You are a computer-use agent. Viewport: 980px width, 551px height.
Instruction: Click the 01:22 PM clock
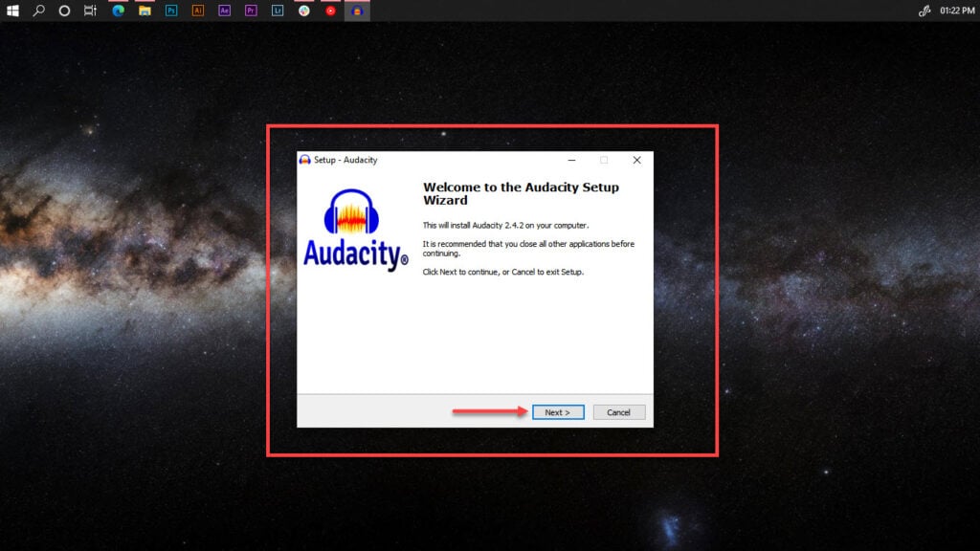coord(957,11)
